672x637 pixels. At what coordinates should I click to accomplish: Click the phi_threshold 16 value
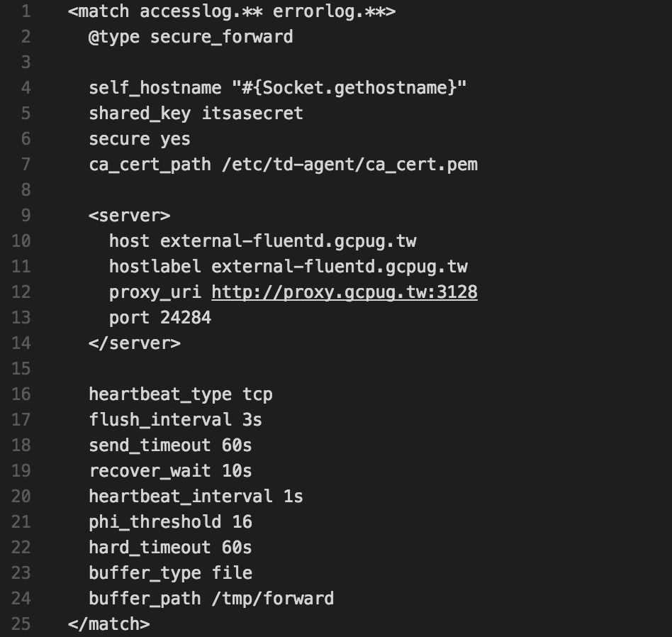[x=242, y=522]
